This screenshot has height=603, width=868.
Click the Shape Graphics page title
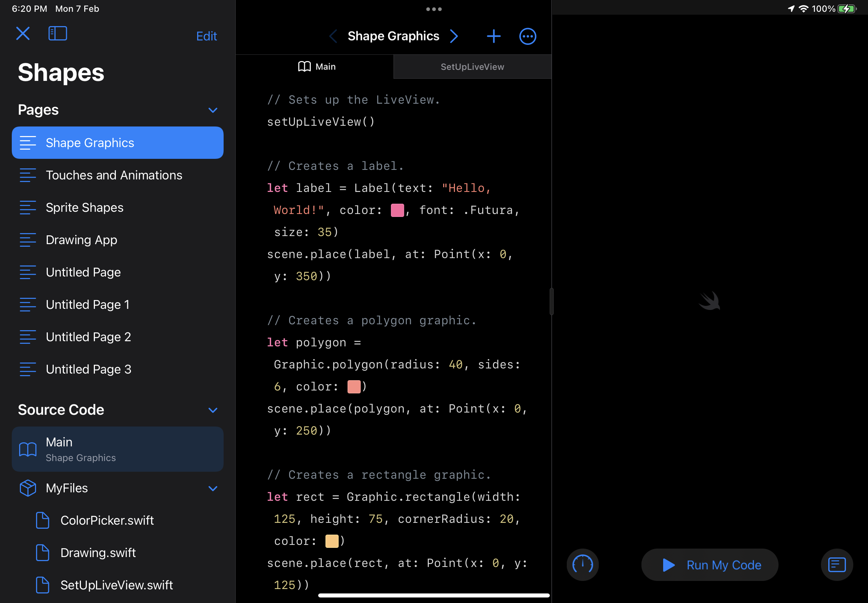click(394, 36)
